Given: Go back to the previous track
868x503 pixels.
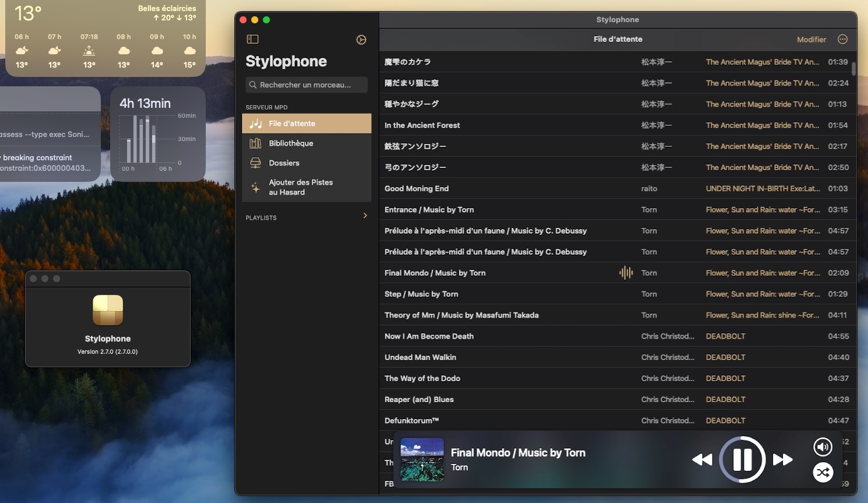Looking at the screenshot, I should (x=702, y=460).
